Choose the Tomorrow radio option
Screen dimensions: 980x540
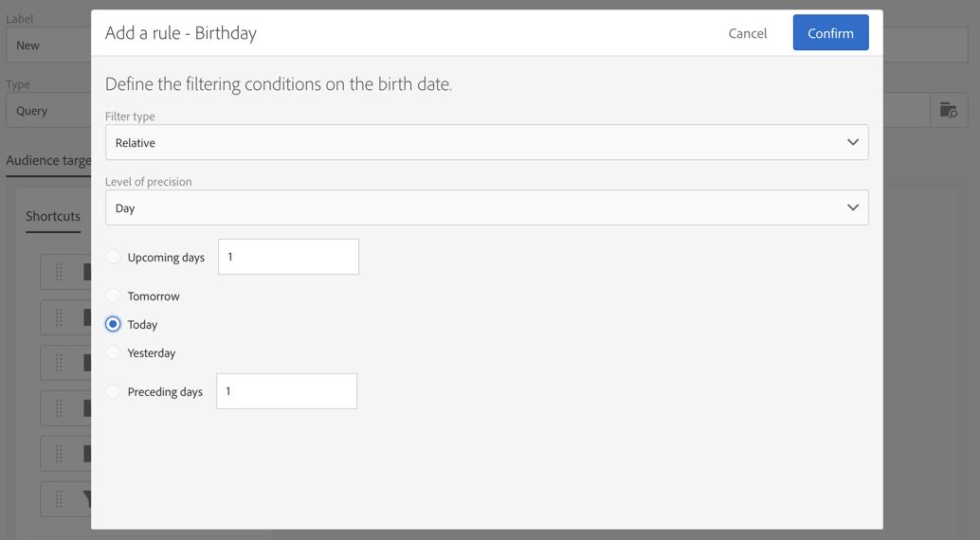[x=114, y=296]
